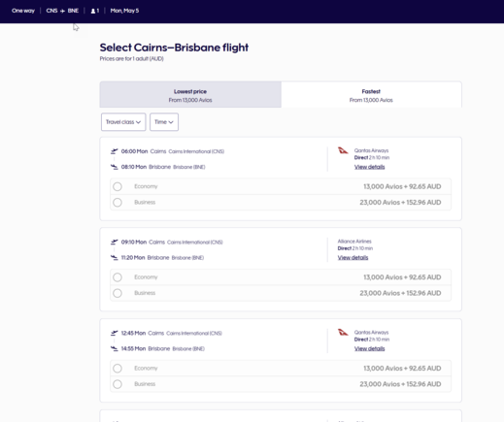Click the arrival plane icon beside 14:55 Mon
This screenshot has width=504, height=422.
point(115,348)
